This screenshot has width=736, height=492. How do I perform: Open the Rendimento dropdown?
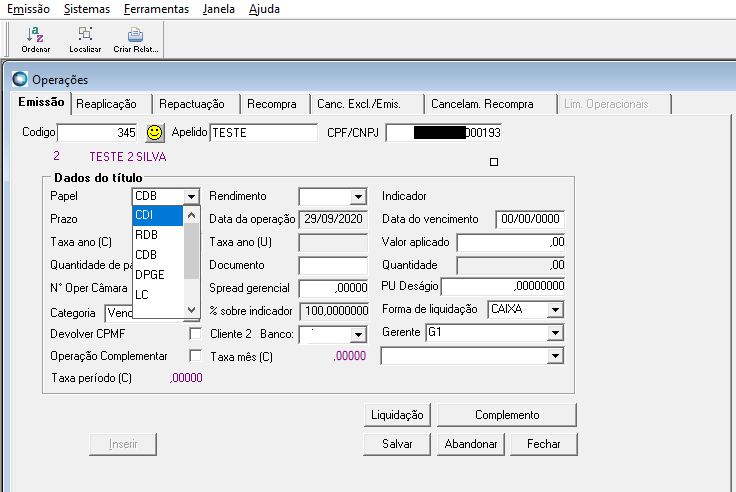[x=358, y=196]
